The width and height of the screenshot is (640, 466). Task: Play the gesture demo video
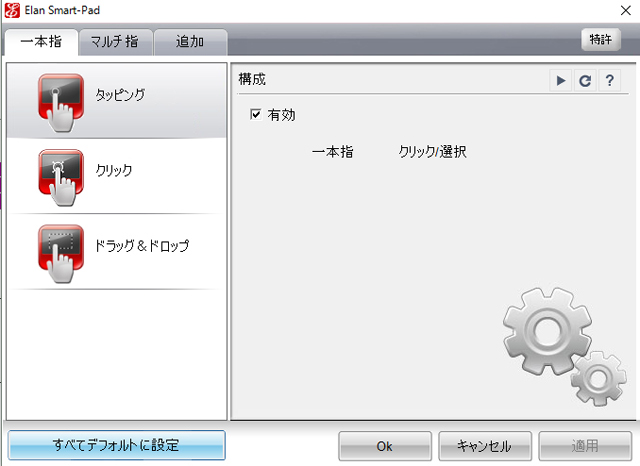click(x=561, y=81)
